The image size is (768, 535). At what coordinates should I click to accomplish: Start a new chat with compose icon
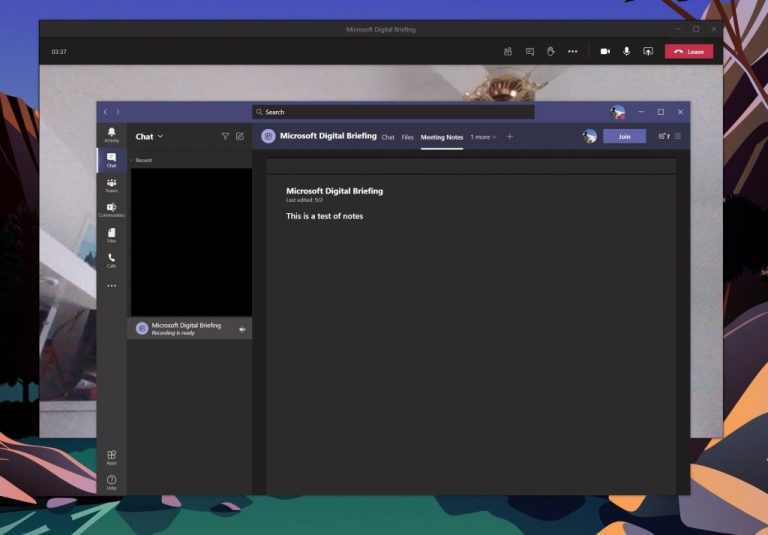point(240,136)
